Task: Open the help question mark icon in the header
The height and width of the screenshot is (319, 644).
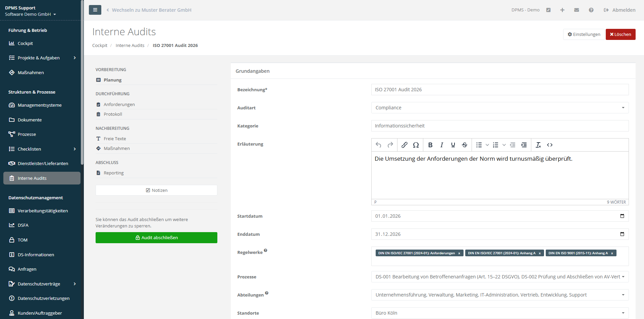Action: (x=591, y=10)
